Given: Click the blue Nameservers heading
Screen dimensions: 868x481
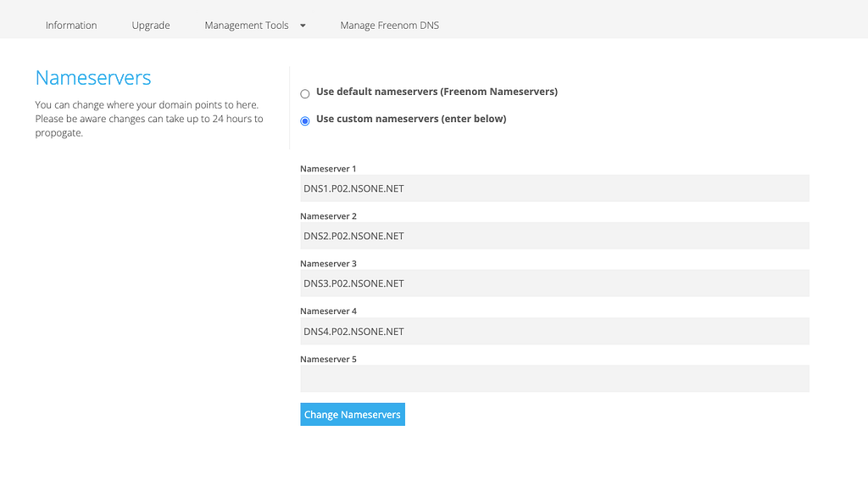Looking at the screenshot, I should tap(93, 77).
